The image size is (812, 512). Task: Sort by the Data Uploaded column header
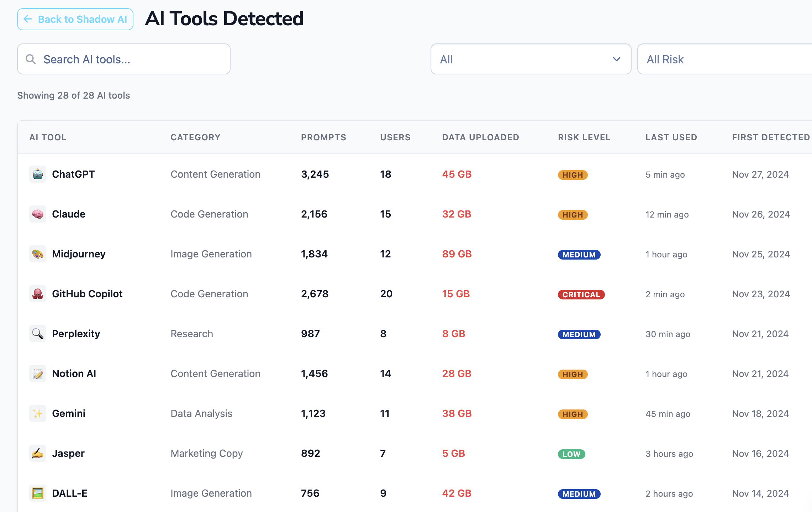tap(480, 137)
